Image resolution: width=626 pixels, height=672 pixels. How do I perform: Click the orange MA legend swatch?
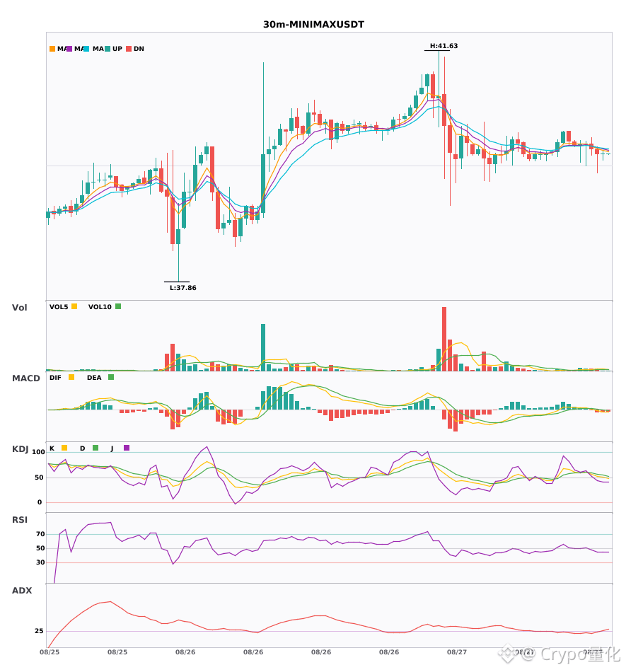point(52,49)
